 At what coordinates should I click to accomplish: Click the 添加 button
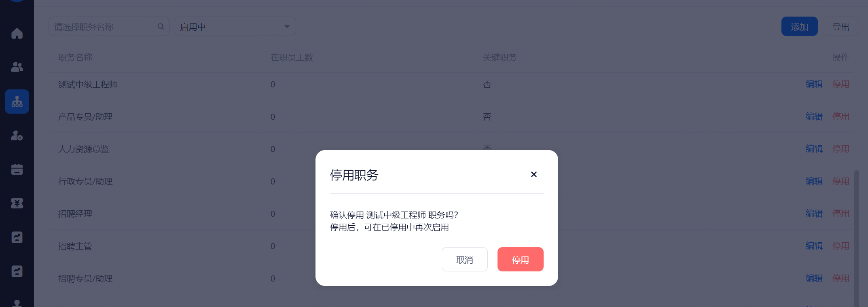pyautogui.click(x=799, y=26)
